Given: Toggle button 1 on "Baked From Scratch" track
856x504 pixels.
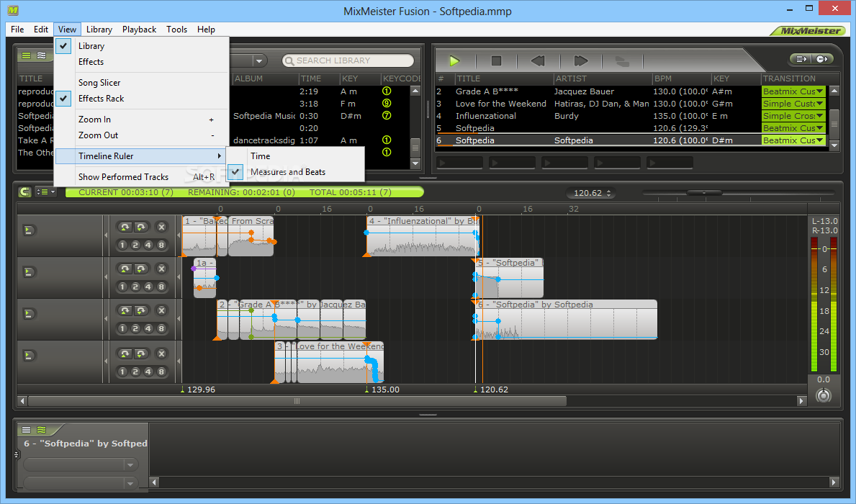Looking at the screenshot, I should pos(122,246).
